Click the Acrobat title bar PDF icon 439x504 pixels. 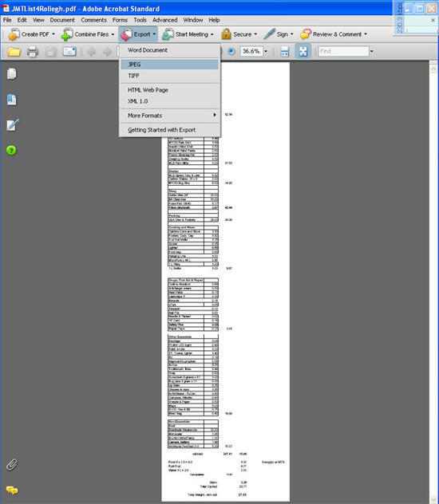pyautogui.click(x=6, y=8)
